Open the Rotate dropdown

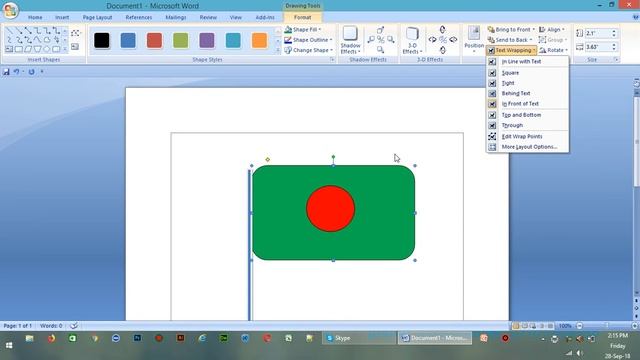click(x=553, y=50)
